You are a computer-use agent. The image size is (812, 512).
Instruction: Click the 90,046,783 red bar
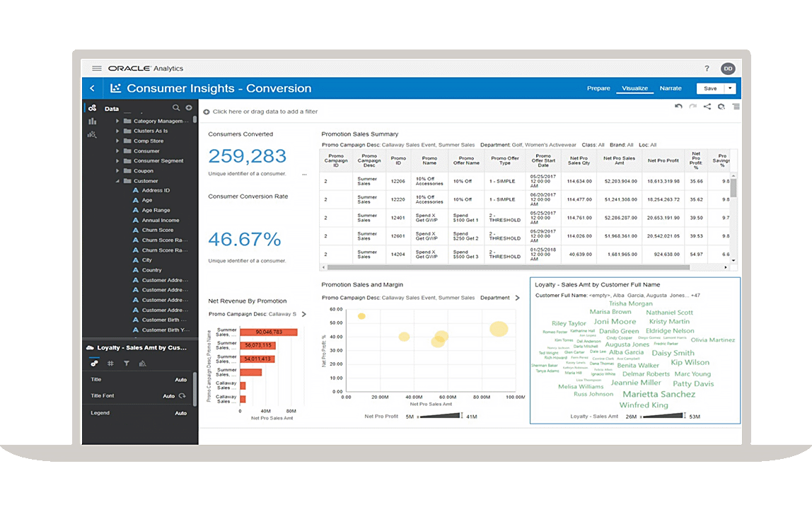coord(269,332)
